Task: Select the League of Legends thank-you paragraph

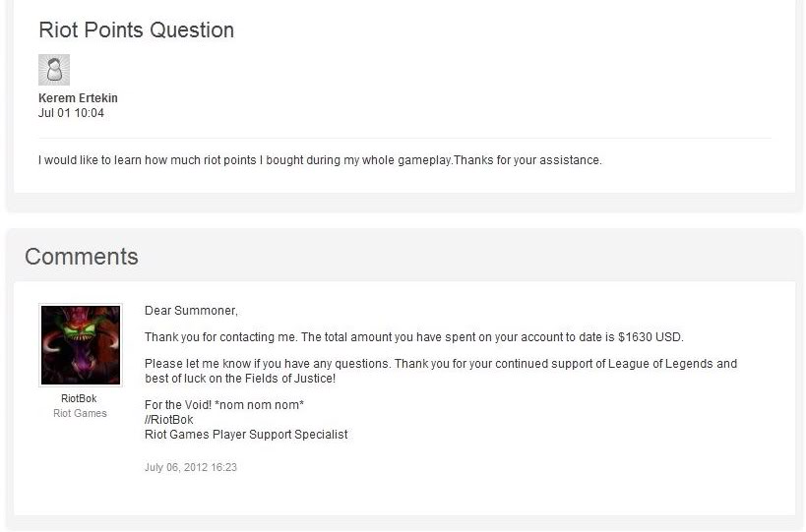Action: (x=441, y=372)
